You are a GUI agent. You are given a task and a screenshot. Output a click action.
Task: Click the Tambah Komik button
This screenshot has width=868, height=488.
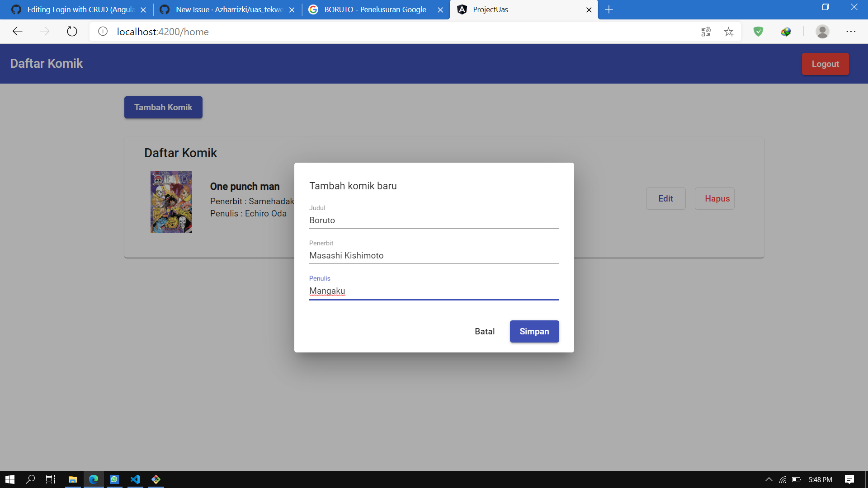(163, 107)
